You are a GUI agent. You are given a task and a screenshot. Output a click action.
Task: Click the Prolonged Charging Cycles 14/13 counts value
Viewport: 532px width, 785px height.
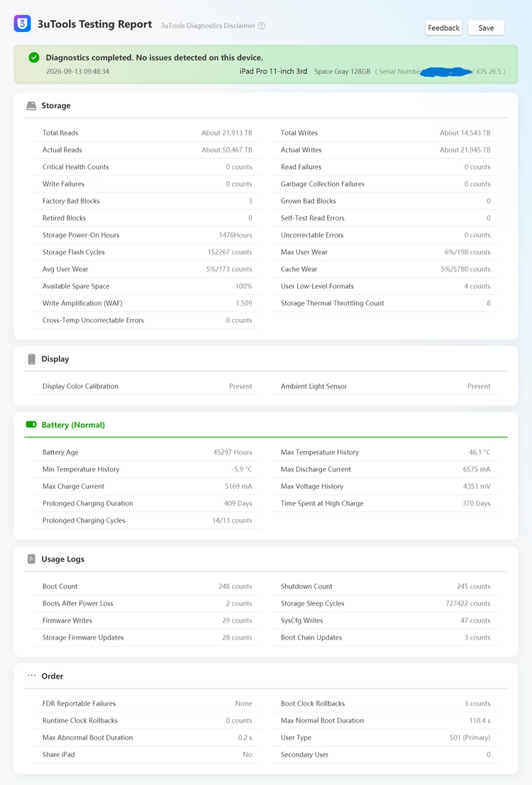pos(232,520)
